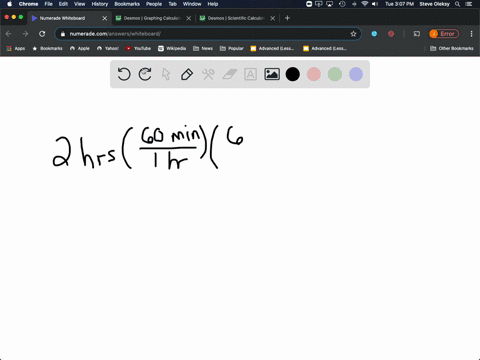Reload the Numerade whiteboard page
The image size is (480, 360).
pyautogui.click(x=42, y=34)
